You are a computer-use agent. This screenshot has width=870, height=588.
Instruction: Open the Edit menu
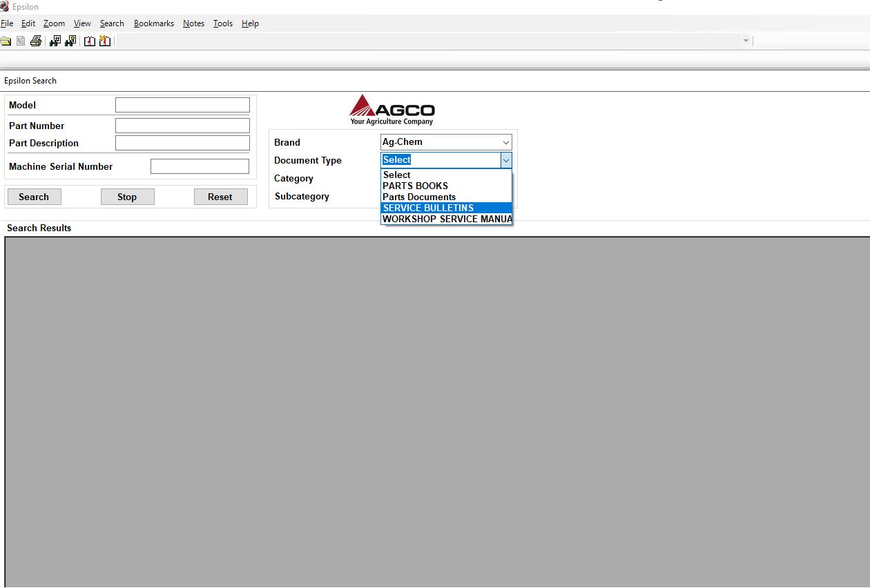(x=28, y=23)
